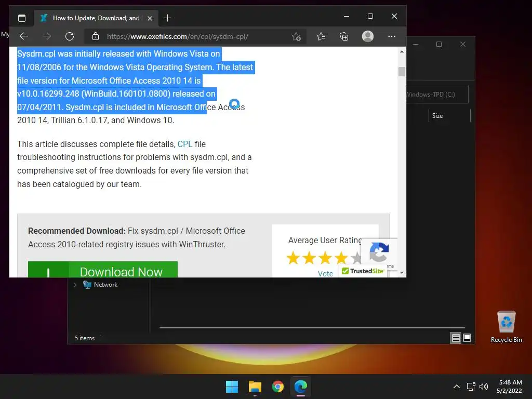
Task: Open a new tab with plus icon
Action: click(x=167, y=18)
